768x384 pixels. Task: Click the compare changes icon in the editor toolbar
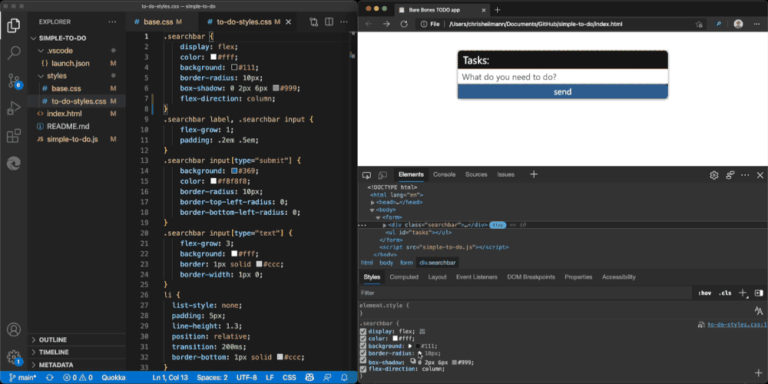click(313, 22)
